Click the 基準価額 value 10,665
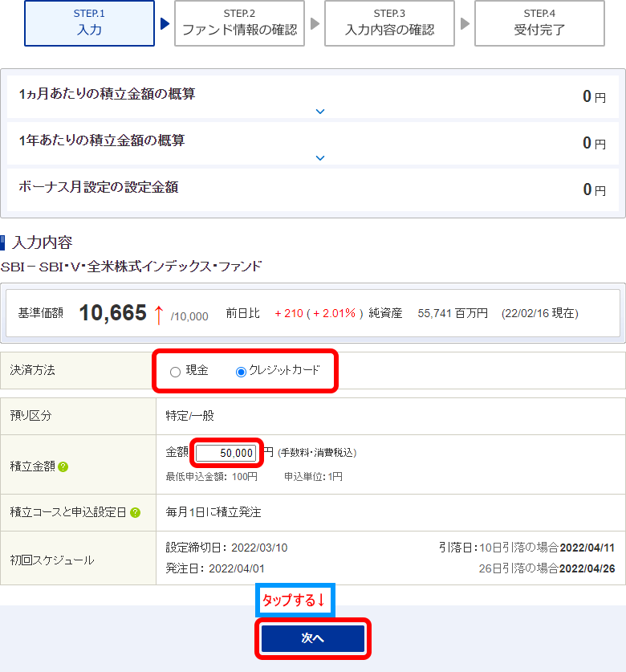This screenshot has width=626, height=672. (112, 313)
